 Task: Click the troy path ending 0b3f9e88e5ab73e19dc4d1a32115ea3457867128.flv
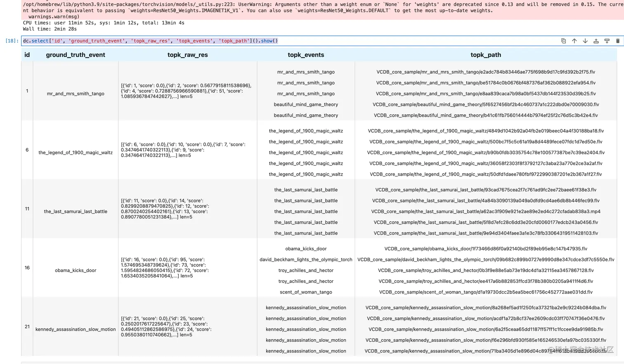pyautogui.click(x=486, y=270)
